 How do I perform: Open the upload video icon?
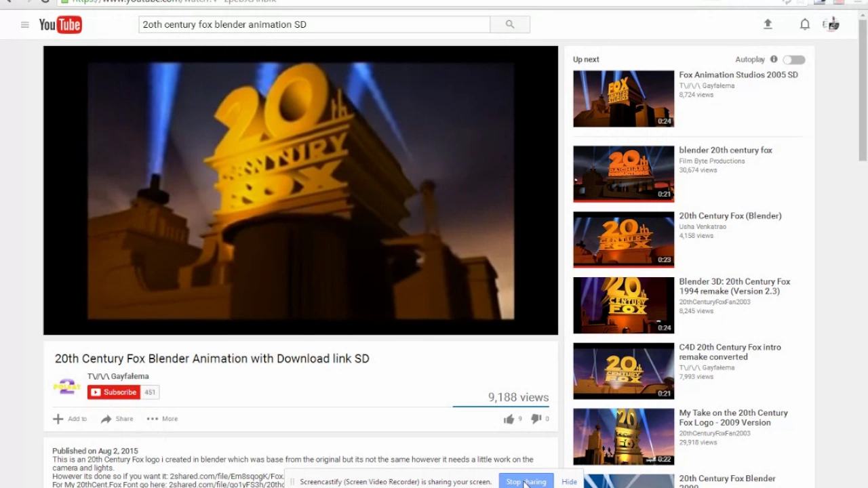[x=768, y=24]
